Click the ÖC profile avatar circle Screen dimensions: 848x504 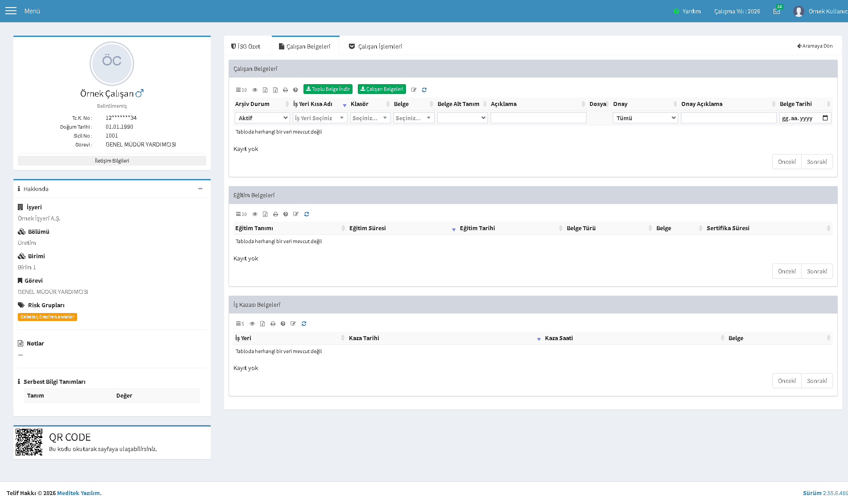pyautogui.click(x=112, y=63)
